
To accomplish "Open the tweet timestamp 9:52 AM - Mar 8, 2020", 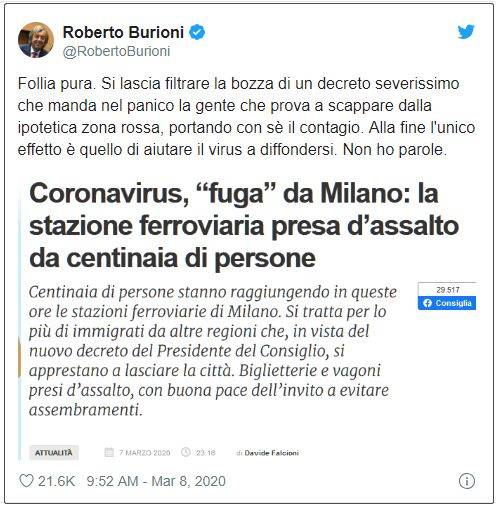I will [156, 481].
